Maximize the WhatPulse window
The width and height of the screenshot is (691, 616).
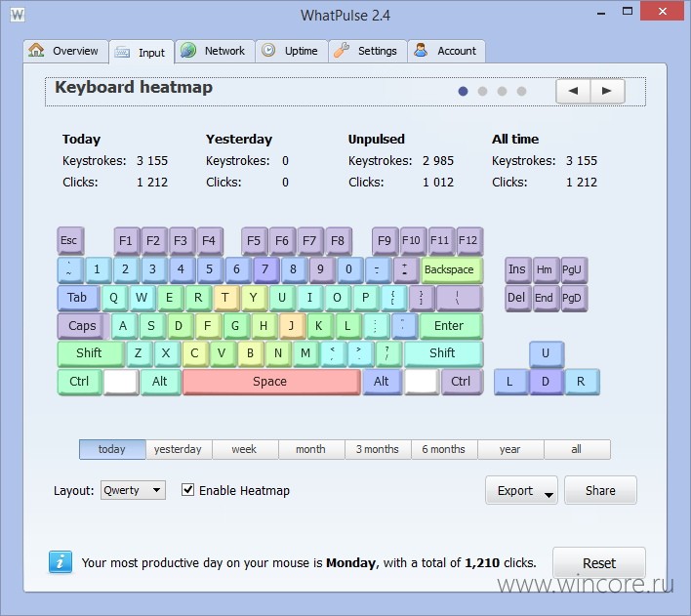(x=628, y=12)
